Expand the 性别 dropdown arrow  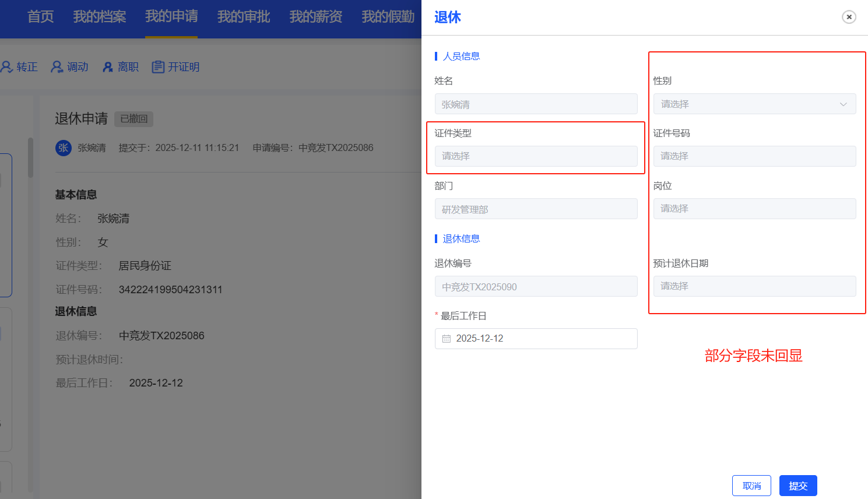click(x=843, y=104)
